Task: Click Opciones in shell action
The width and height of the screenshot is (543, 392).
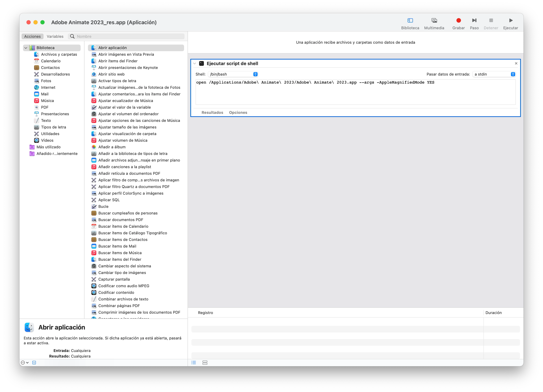Action: point(238,112)
